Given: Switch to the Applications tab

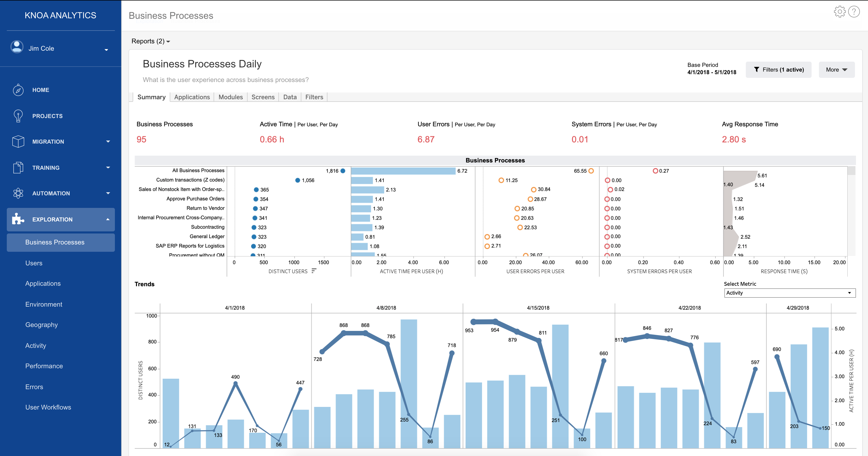Looking at the screenshot, I should pyautogui.click(x=192, y=97).
